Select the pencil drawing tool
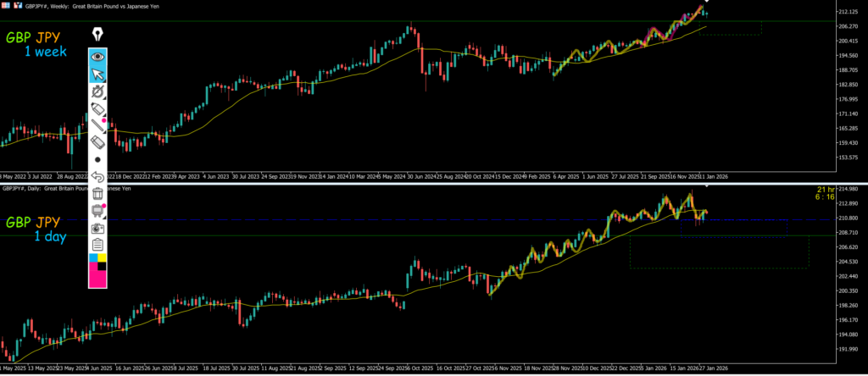The image size is (868, 376). click(98, 108)
